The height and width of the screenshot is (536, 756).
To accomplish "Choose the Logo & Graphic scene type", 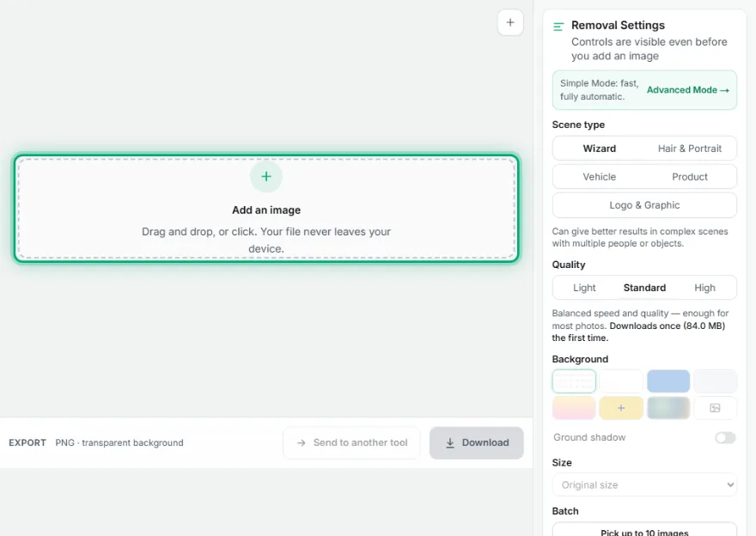I will (644, 205).
